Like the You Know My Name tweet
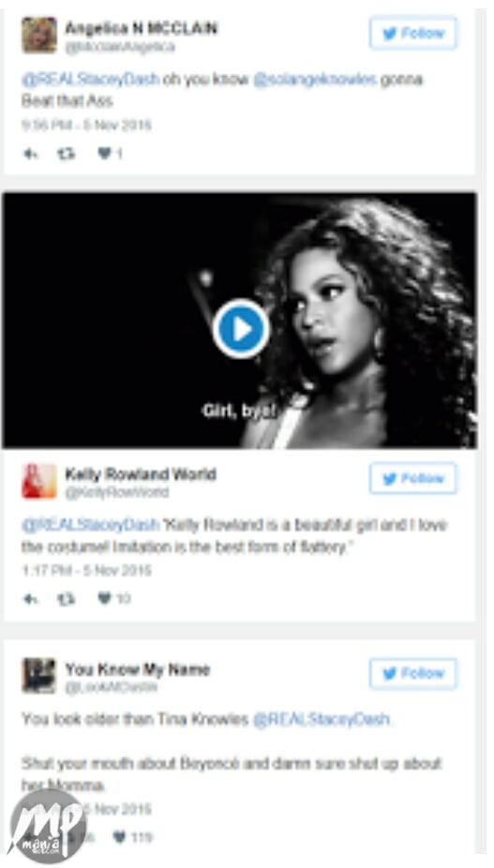Screen dimensions: 494x868 tap(120, 838)
